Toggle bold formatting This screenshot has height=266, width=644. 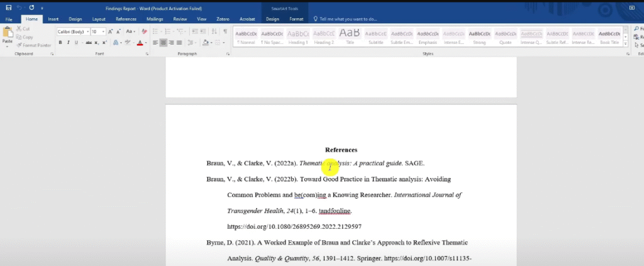coord(60,42)
